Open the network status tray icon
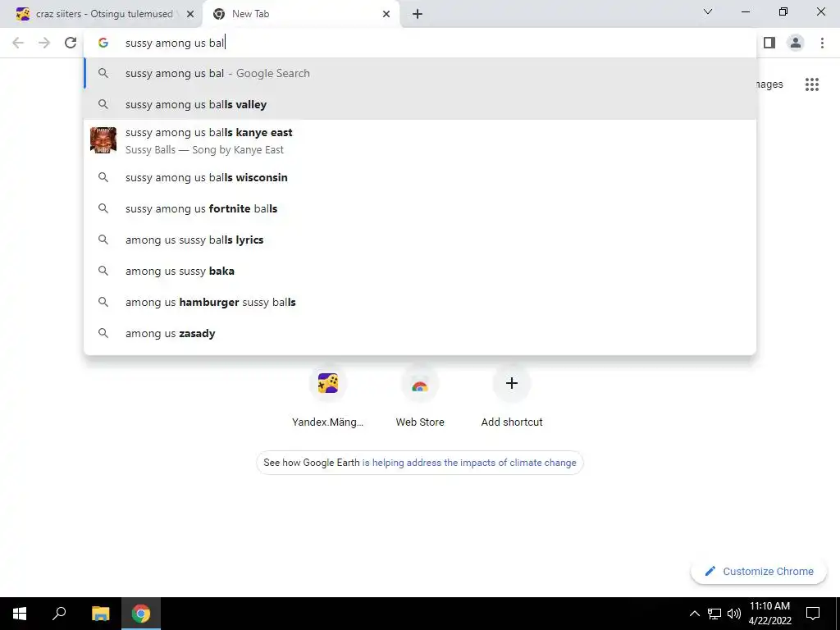The width and height of the screenshot is (840, 630). 714,614
